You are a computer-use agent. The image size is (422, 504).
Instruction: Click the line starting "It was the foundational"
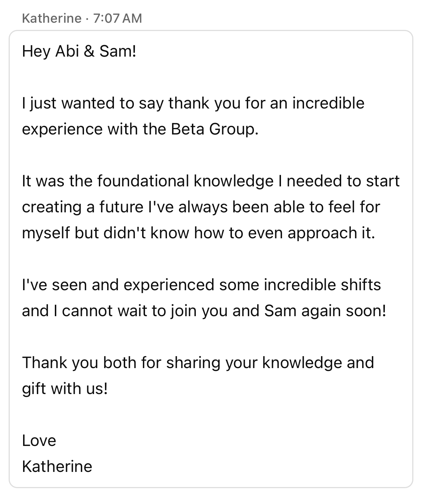211,181
